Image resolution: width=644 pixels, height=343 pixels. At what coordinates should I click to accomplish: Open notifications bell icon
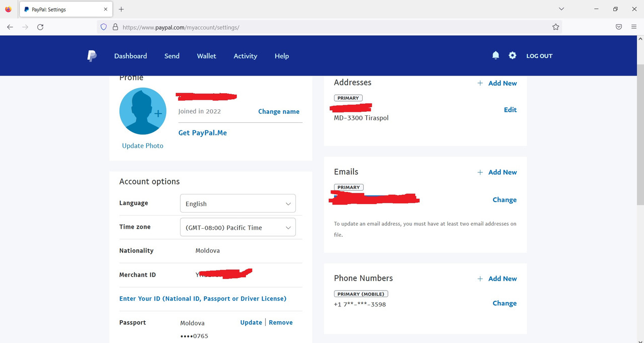[x=496, y=55]
